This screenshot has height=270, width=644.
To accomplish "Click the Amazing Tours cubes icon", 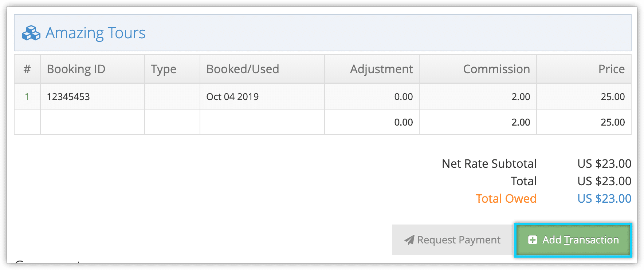I will [31, 33].
